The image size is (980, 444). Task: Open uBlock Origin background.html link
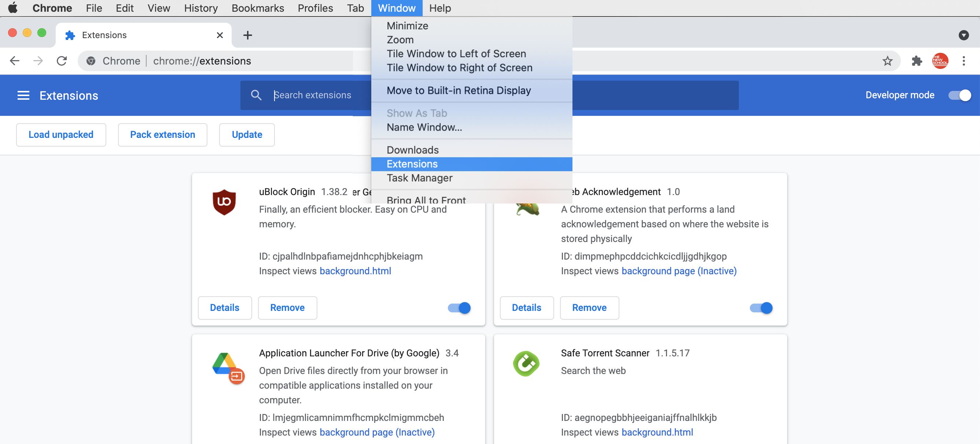pyautogui.click(x=355, y=271)
